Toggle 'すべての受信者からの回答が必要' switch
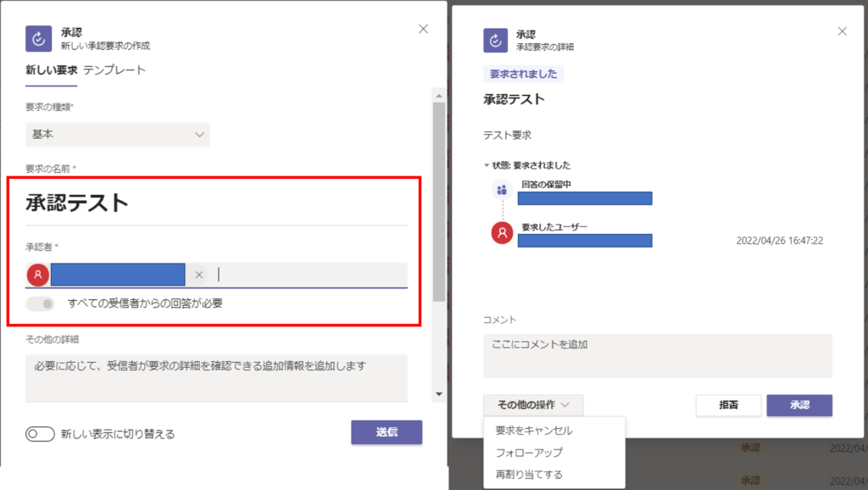868x490 pixels. tap(41, 303)
